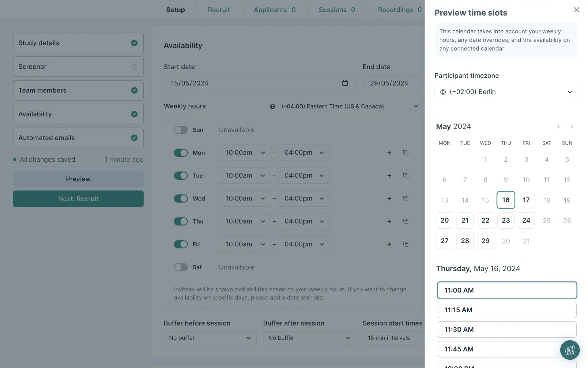The height and width of the screenshot is (368, 588).
Task: Click the copy hours icon for Friday
Action: click(405, 244)
